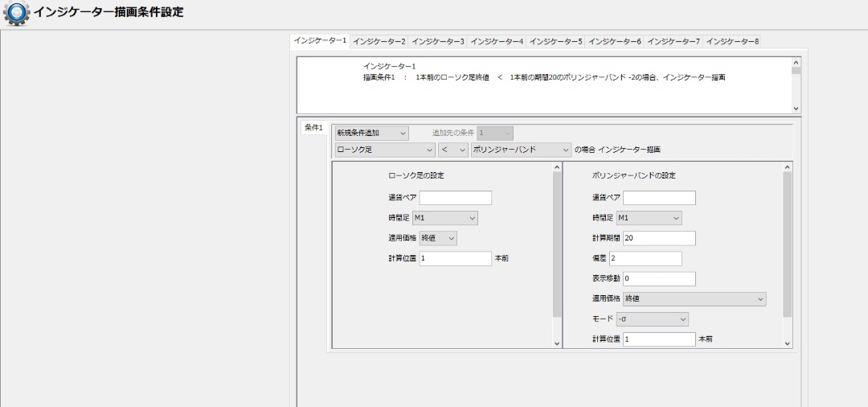Open the インジケーター5 tab

(x=556, y=41)
